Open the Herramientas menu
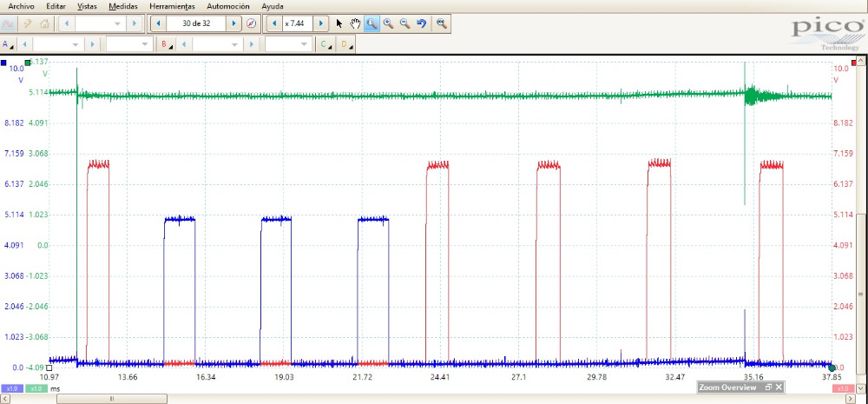 coord(172,6)
